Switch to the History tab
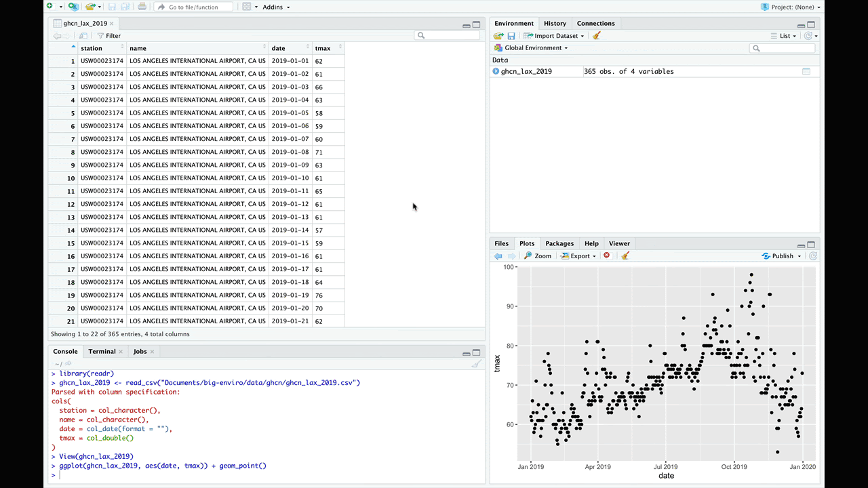The width and height of the screenshot is (868, 488). [555, 23]
